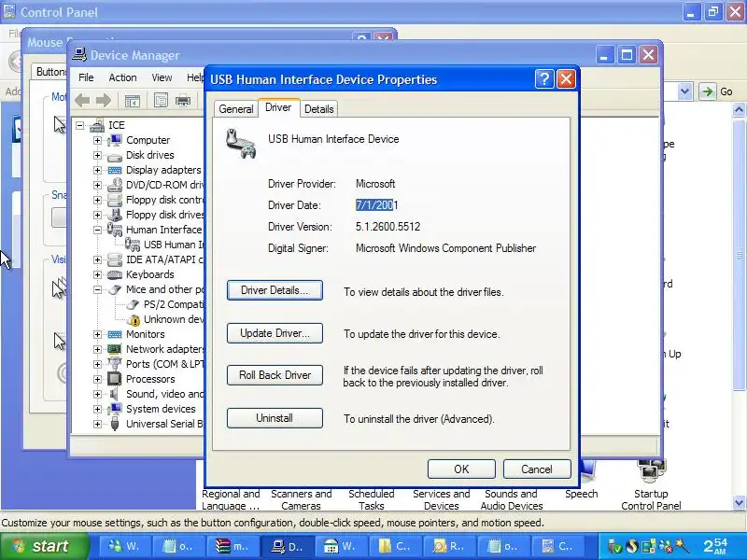The width and height of the screenshot is (747, 560).
Task: Click the Driver Details button
Action: [x=275, y=290]
